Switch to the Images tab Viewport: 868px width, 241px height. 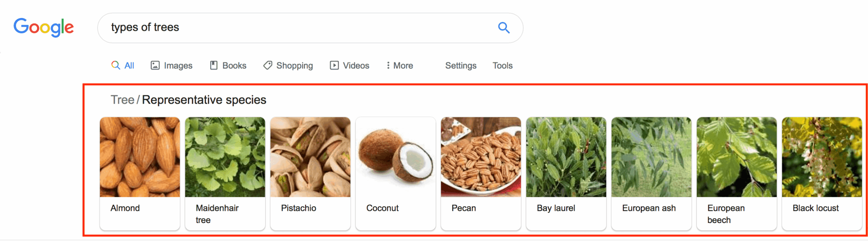coord(172,65)
